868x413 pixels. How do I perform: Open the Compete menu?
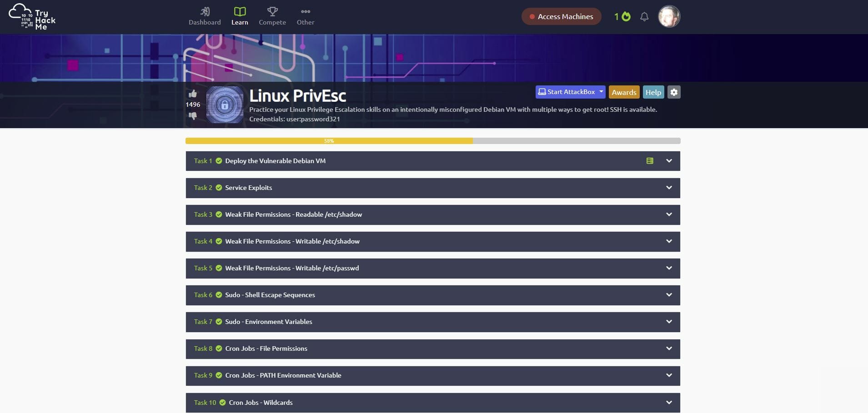[x=272, y=16]
